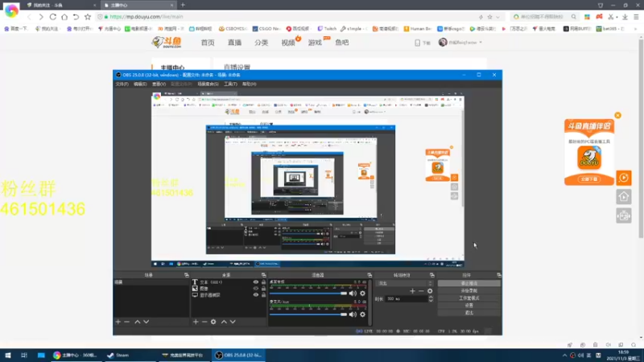Remove the selected scene with minus icon

[x=127, y=322]
